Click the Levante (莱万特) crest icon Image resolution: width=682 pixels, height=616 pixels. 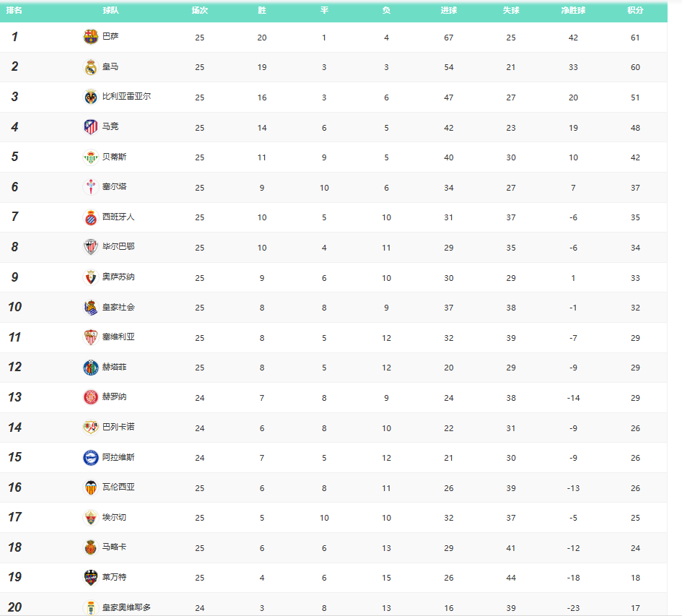click(90, 578)
